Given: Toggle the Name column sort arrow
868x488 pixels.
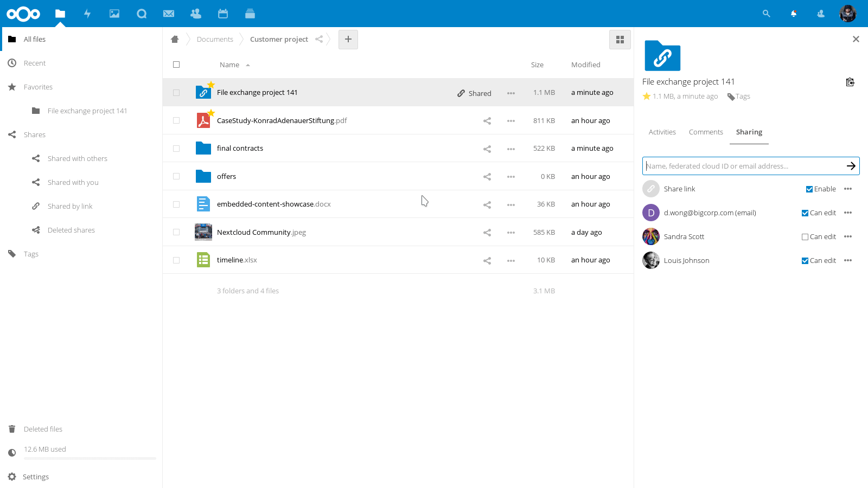Looking at the screenshot, I should [x=248, y=65].
